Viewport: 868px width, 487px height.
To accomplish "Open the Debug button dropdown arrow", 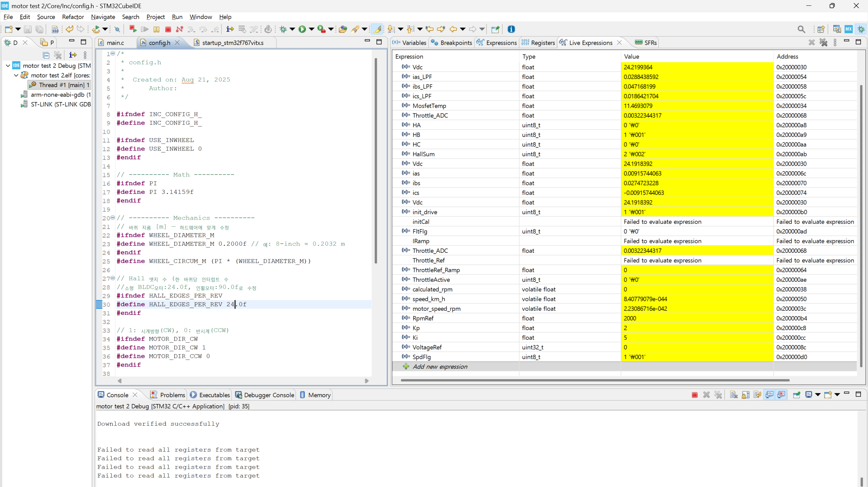I will (x=292, y=29).
